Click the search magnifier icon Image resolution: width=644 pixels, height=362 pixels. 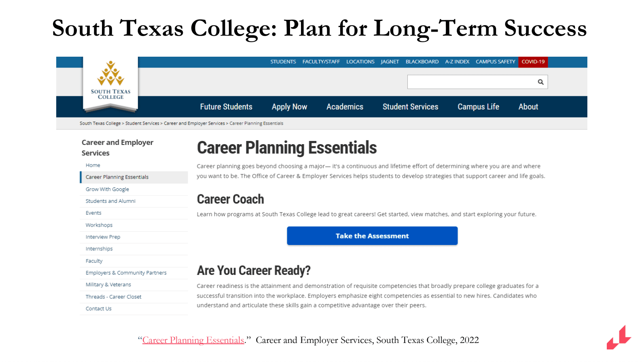[x=540, y=82]
